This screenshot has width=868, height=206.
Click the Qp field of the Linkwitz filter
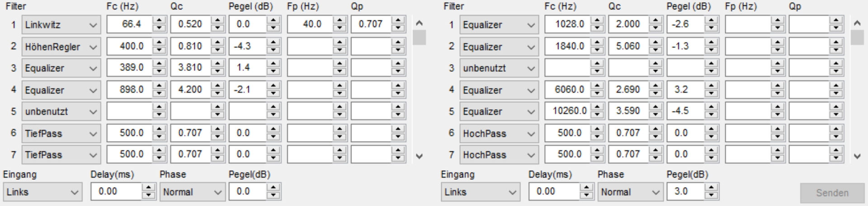(370, 24)
